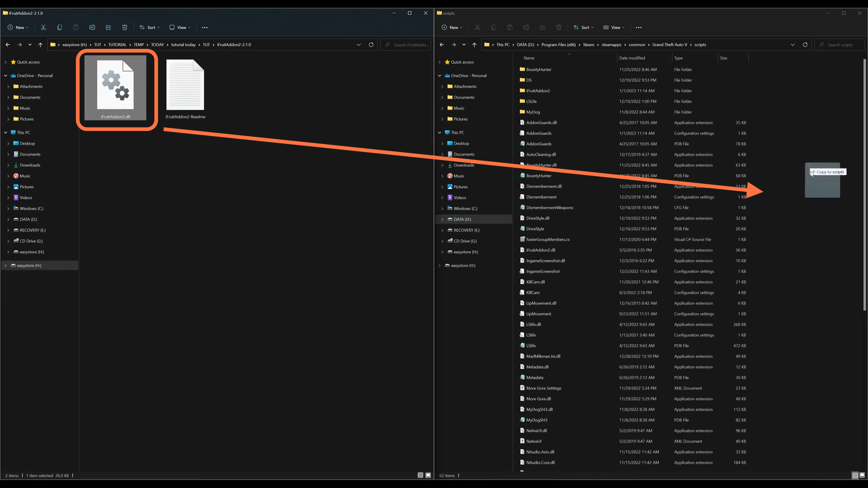Click Share icon in iFruitAddon2 window toolbar
This screenshot has height=488, width=868.
tap(108, 28)
